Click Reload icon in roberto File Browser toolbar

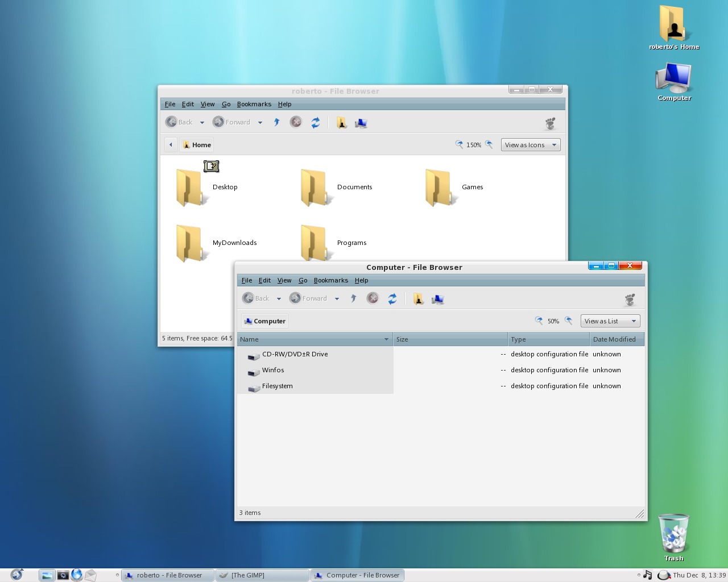pyautogui.click(x=315, y=122)
